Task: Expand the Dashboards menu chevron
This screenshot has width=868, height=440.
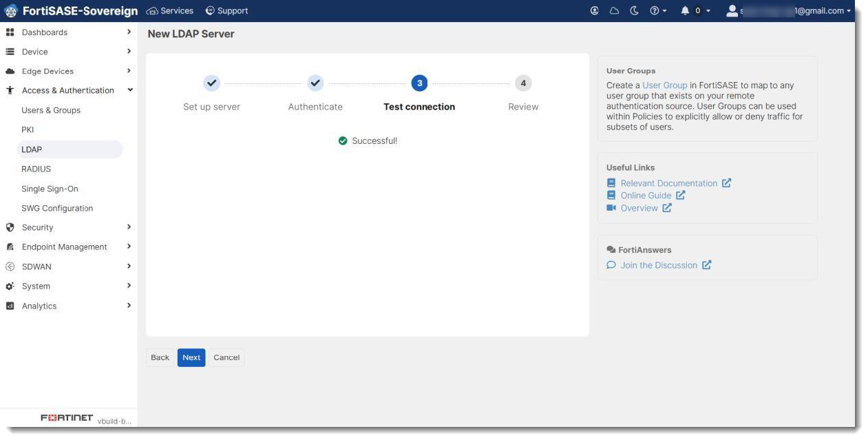Action: click(129, 32)
